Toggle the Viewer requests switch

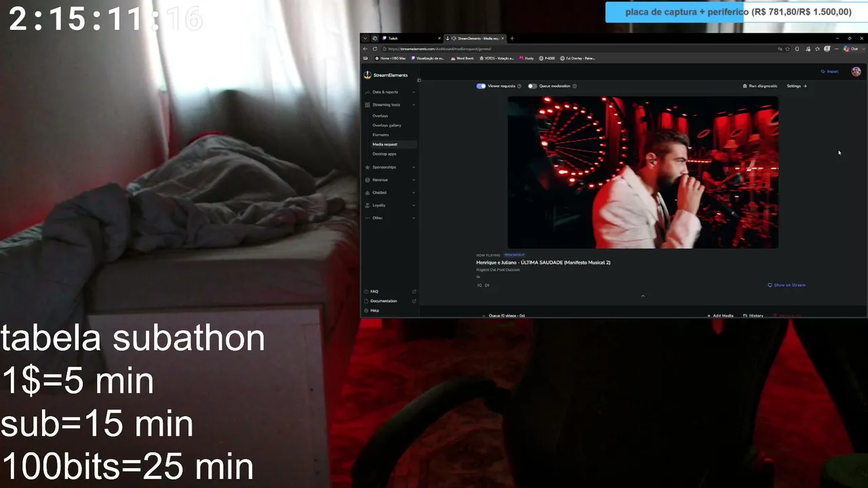[481, 86]
